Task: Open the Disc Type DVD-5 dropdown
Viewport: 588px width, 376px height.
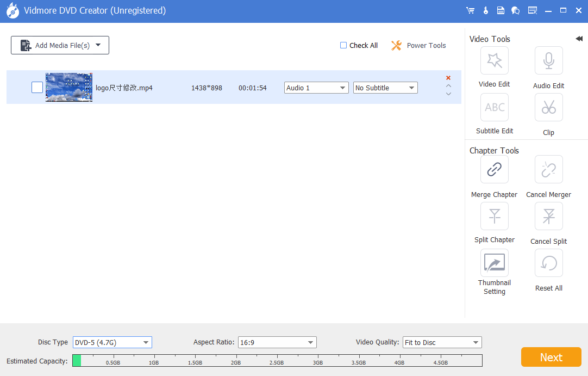Action: coord(112,342)
